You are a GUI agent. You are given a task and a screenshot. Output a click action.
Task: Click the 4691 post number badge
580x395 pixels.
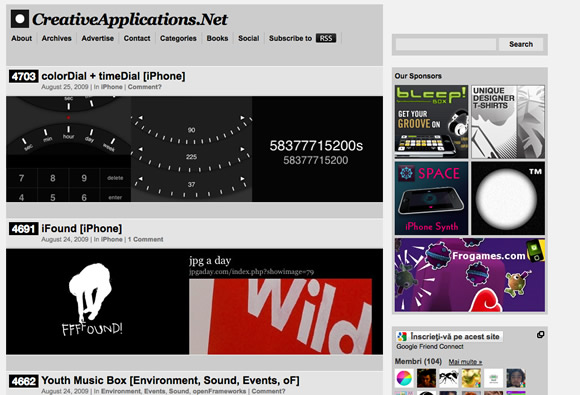tap(23, 229)
